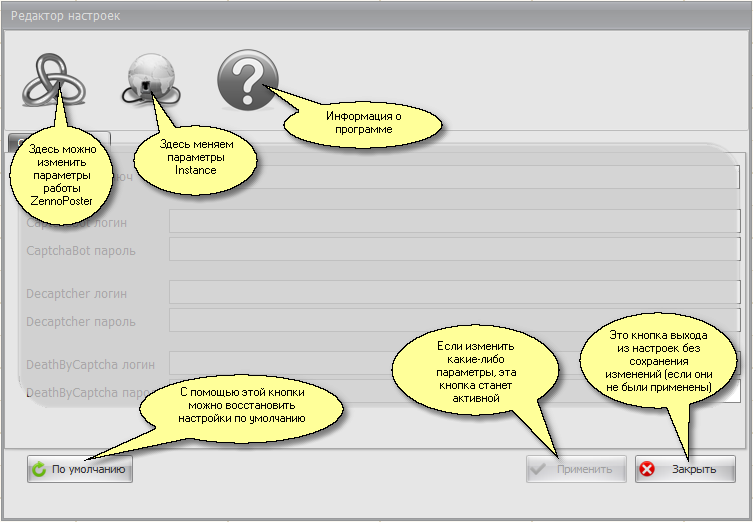
Task: Click into the CaptchaBot пароль field
Action: click(450, 249)
